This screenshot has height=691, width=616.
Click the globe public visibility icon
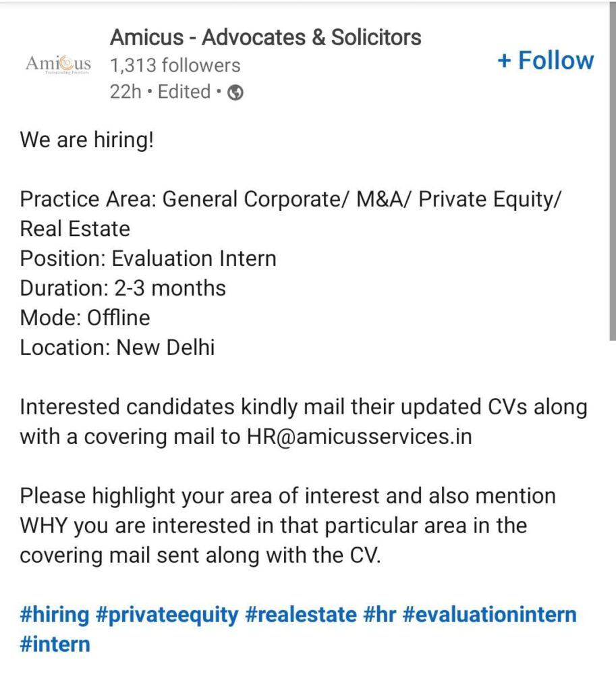235,92
